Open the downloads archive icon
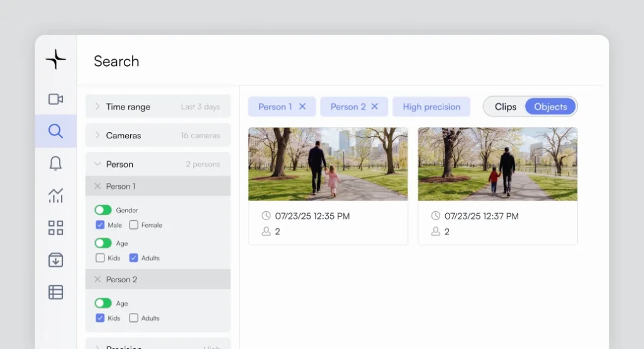644x349 pixels. tap(56, 260)
